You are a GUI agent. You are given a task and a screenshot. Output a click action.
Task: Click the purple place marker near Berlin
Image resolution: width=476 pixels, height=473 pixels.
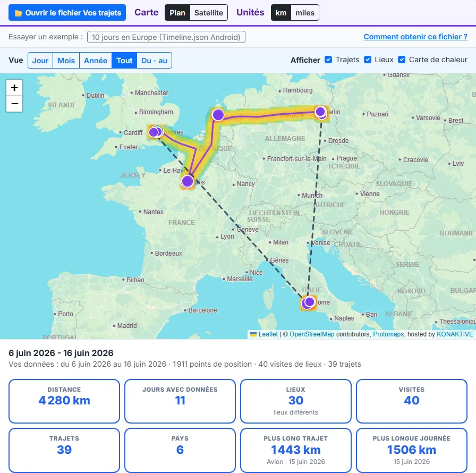tap(320, 112)
